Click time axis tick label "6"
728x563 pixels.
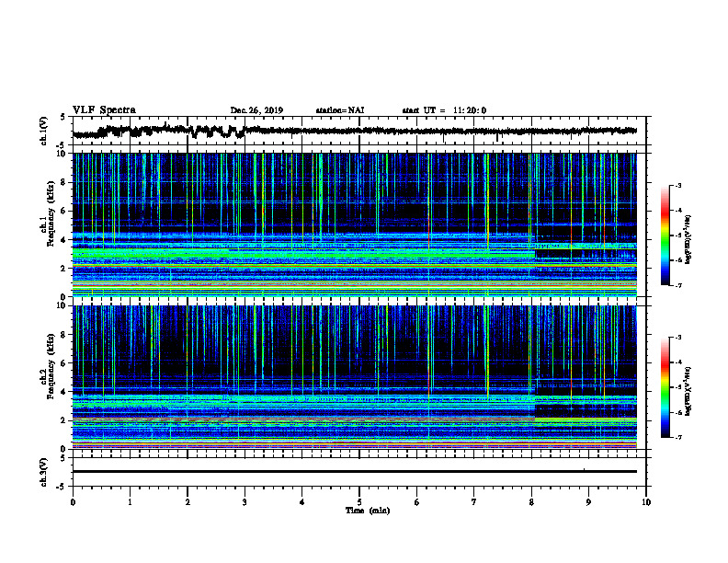417,502
